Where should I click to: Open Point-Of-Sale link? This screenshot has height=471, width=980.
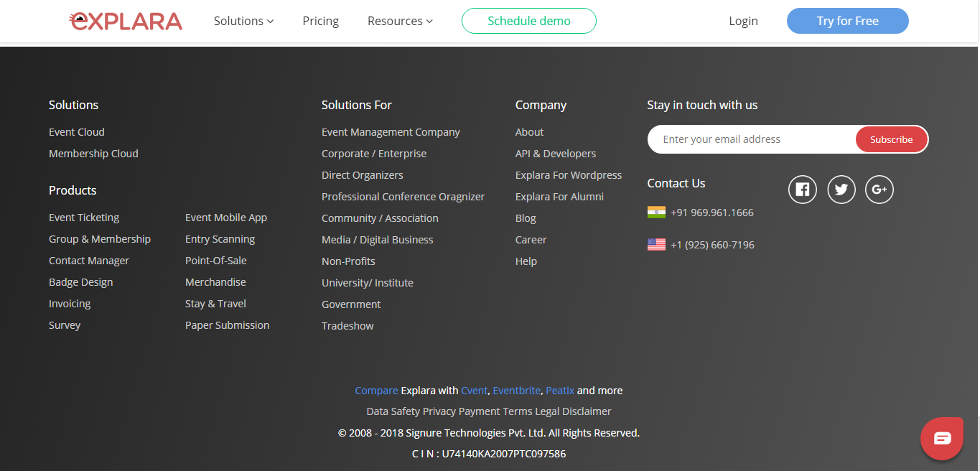coord(215,261)
